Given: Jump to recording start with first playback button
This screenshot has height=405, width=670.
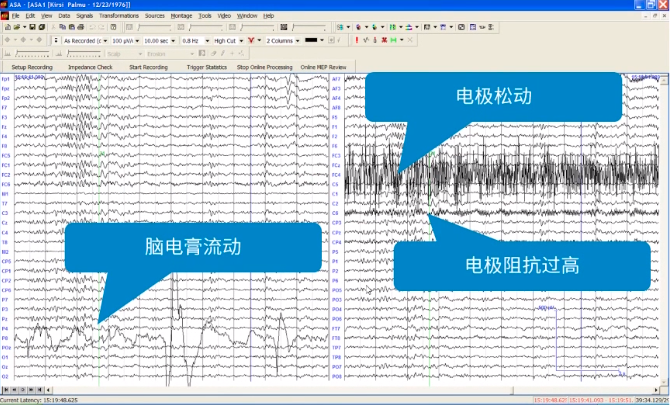Looking at the screenshot, I should (6, 390).
